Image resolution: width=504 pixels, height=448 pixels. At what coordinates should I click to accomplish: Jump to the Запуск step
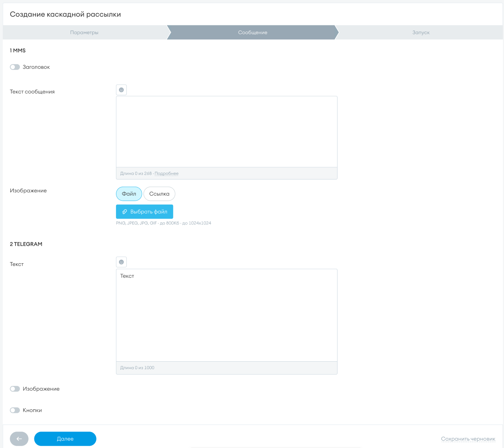[x=421, y=32]
